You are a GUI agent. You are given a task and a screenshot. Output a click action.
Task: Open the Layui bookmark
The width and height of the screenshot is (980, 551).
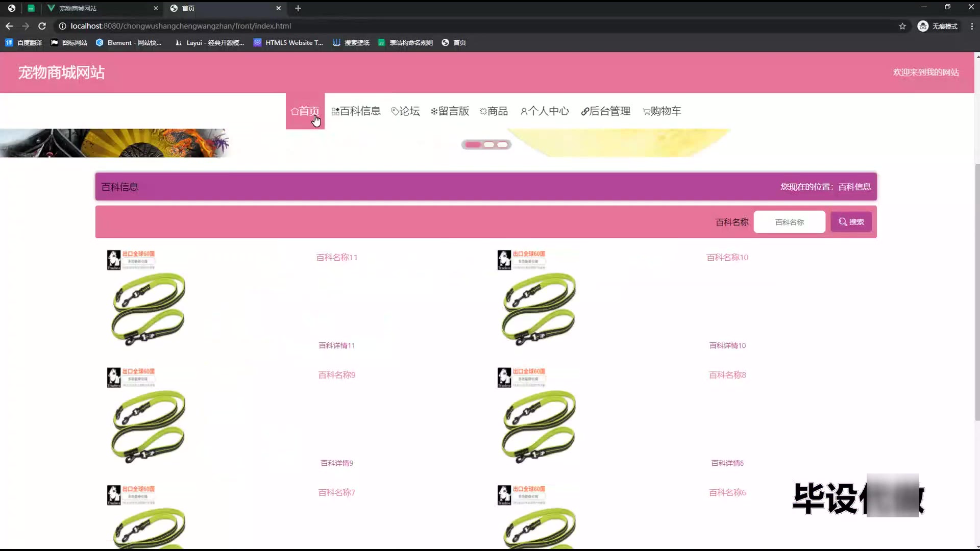tap(209, 43)
